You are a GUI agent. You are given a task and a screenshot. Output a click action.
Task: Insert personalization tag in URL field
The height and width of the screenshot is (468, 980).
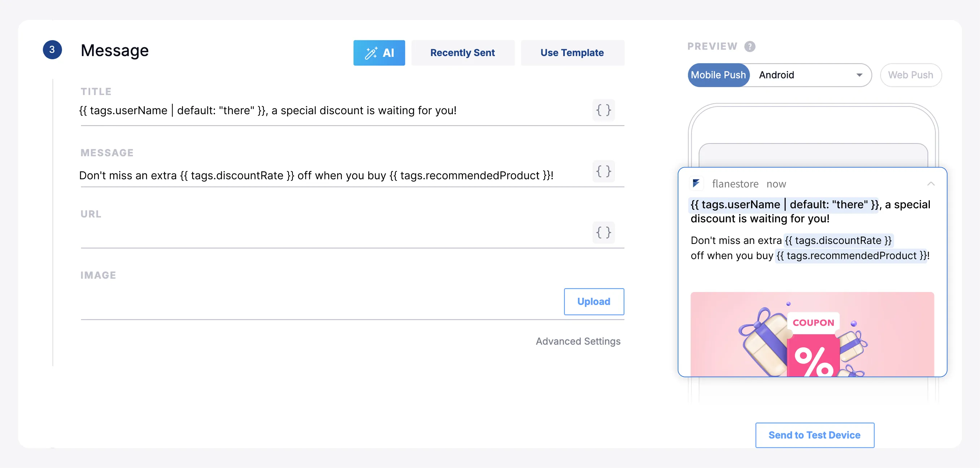[603, 232]
